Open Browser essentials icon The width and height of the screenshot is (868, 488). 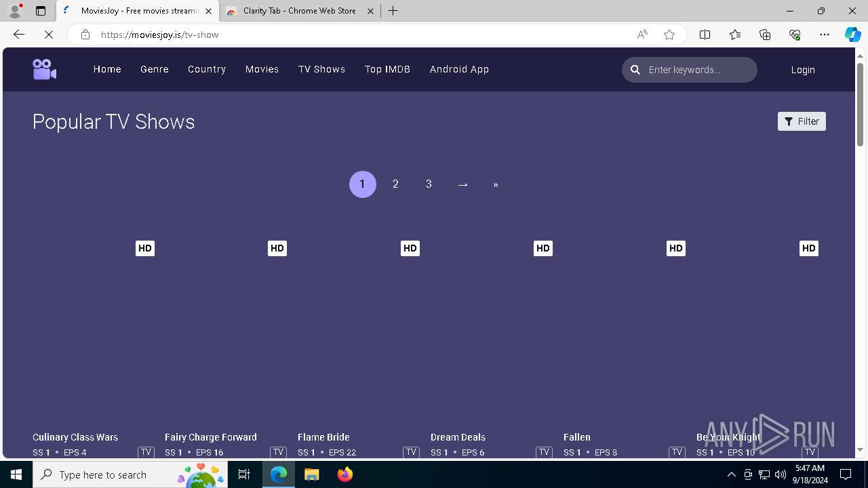[x=795, y=35]
